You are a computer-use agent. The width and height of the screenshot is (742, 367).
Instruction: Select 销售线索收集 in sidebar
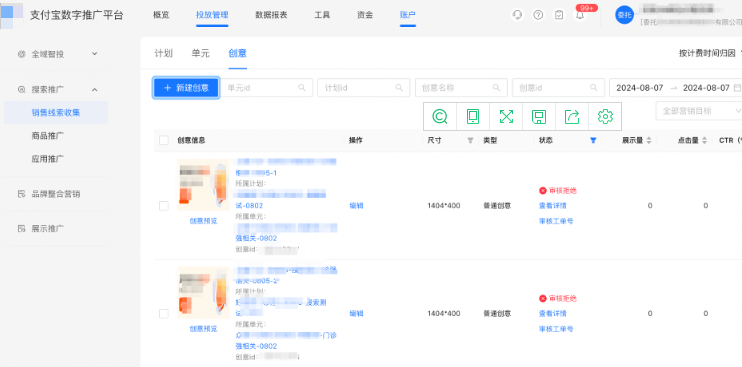pyautogui.click(x=56, y=113)
